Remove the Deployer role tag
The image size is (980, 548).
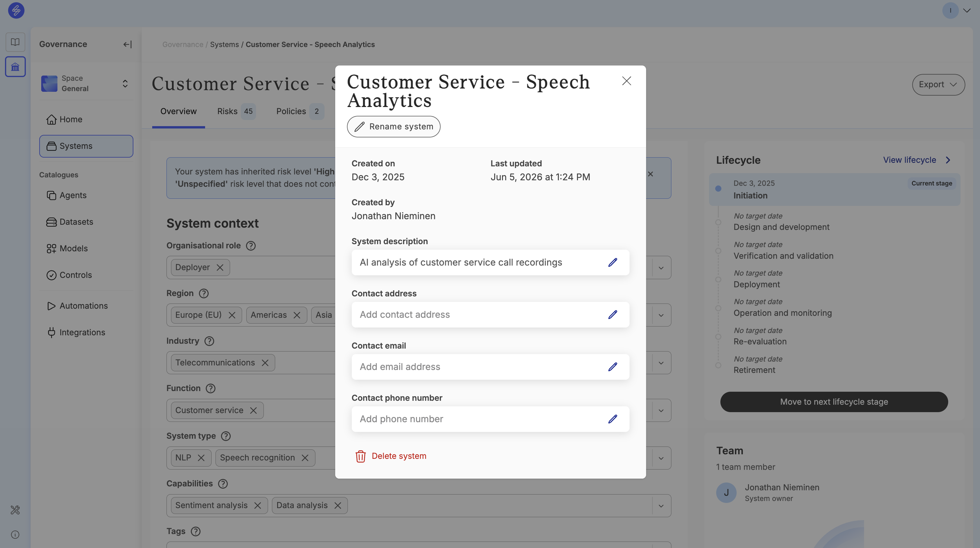click(x=220, y=268)
